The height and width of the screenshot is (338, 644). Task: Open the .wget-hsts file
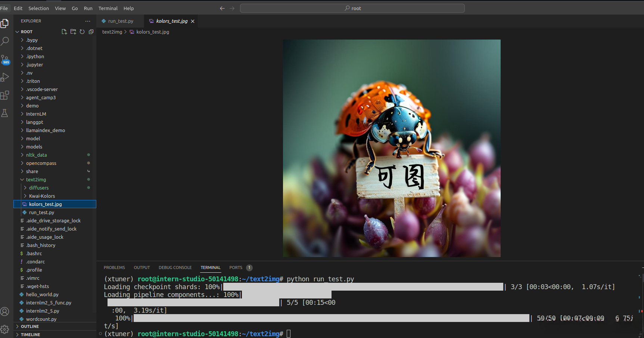[55, 286]
